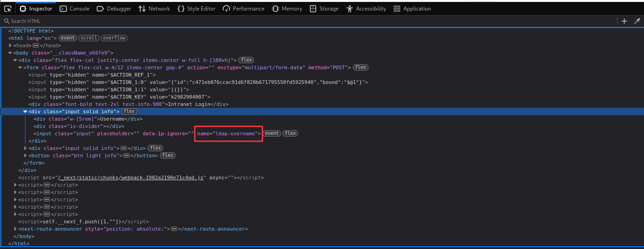Select the self.__next_f.push script row
644x249 pixels.
322,221
